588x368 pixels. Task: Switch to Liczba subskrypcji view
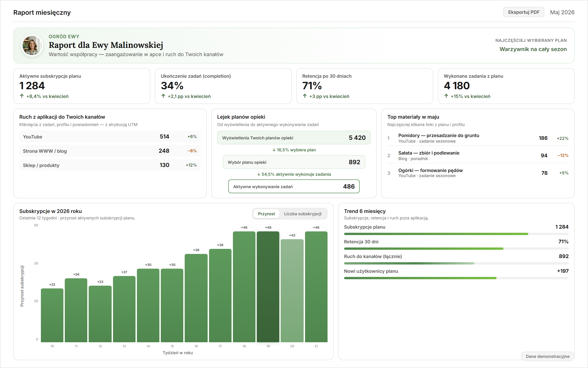click(x=302, y=214)
